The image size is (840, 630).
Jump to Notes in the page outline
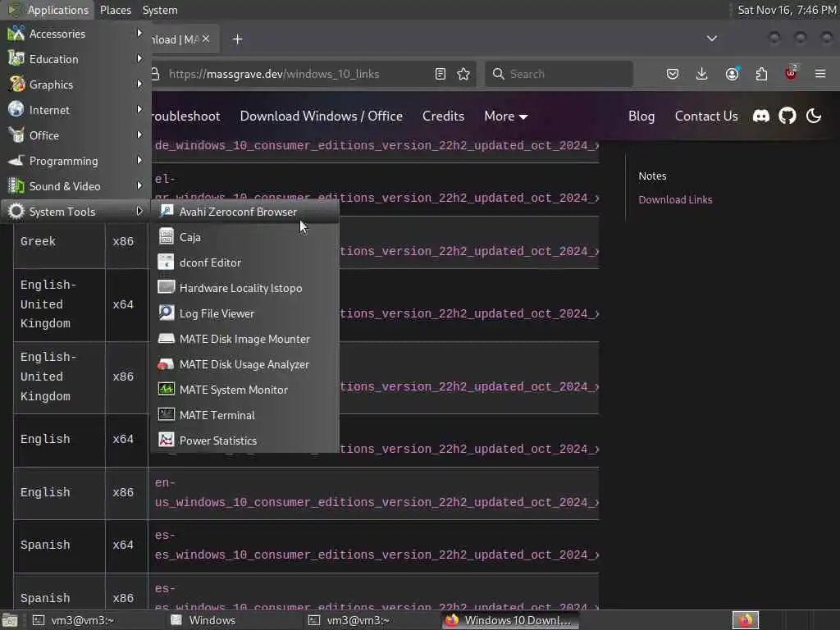(x=652, y=176)
